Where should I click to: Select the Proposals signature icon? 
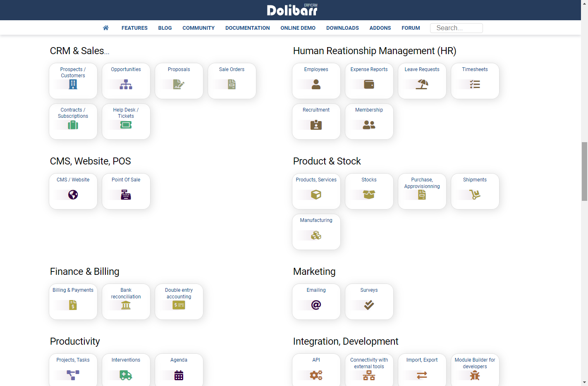[179, 84]
